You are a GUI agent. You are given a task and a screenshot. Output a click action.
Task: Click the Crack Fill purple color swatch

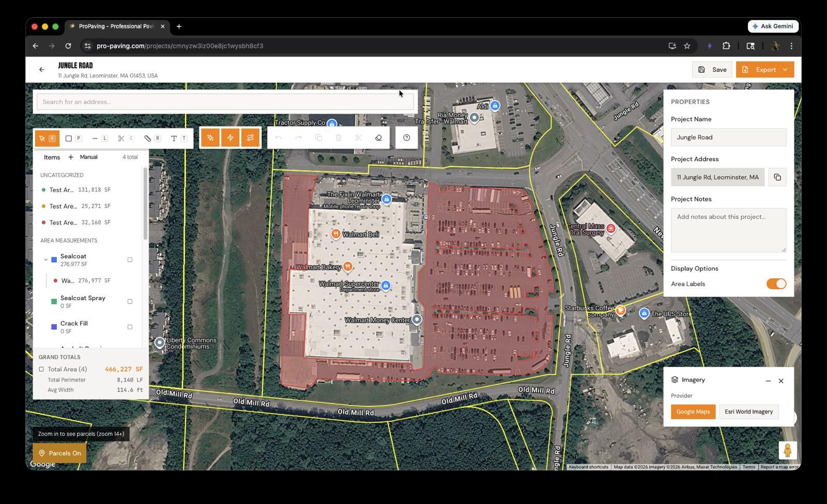[54, 327]
